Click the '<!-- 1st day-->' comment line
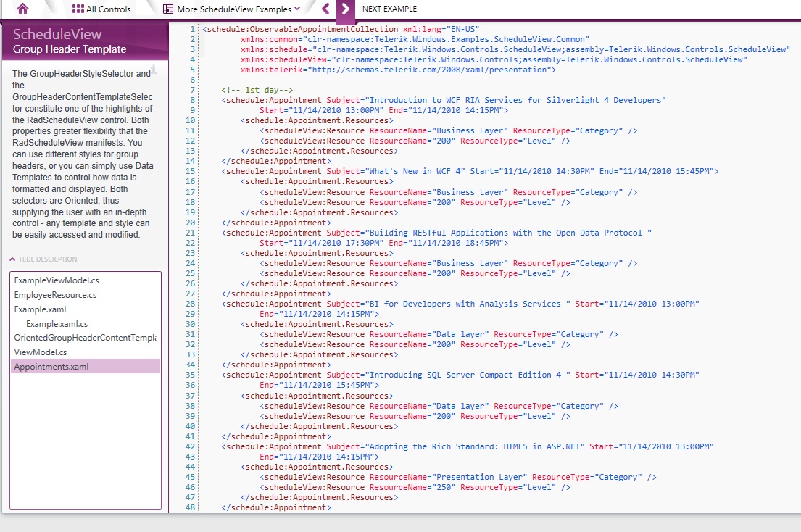 click(x=257, y=90)
